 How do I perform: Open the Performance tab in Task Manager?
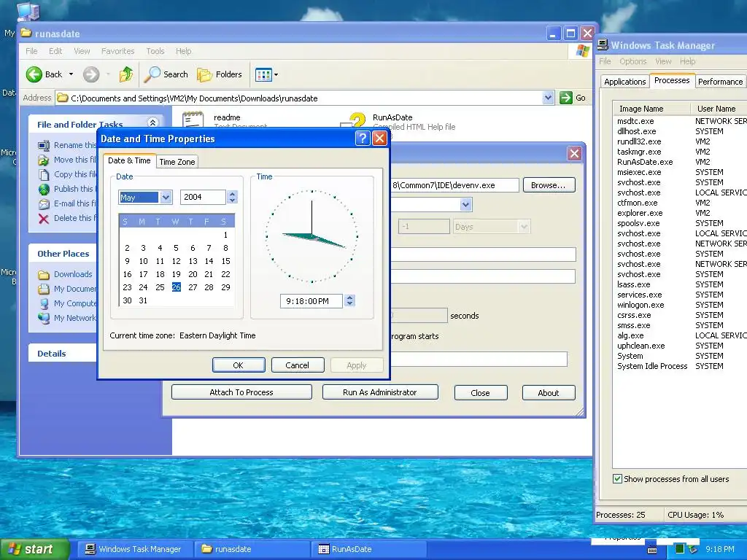pos(720,82)
